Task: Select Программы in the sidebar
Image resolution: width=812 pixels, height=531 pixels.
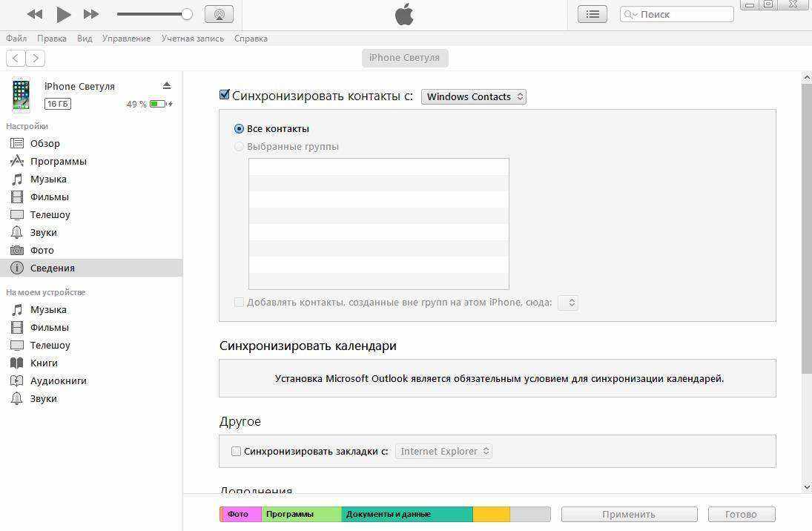Action: coord(58,161)
